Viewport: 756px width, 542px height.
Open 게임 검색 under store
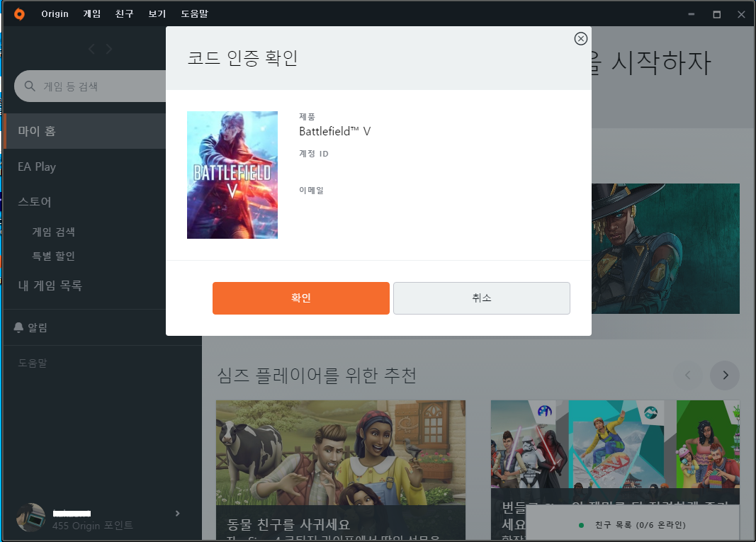click(54, 232)
